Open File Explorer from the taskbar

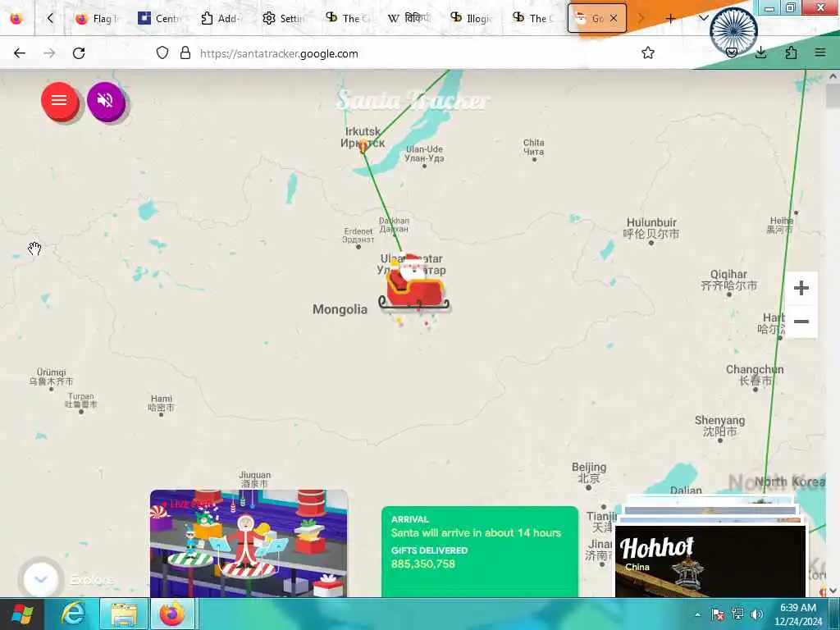coord(124,614)
